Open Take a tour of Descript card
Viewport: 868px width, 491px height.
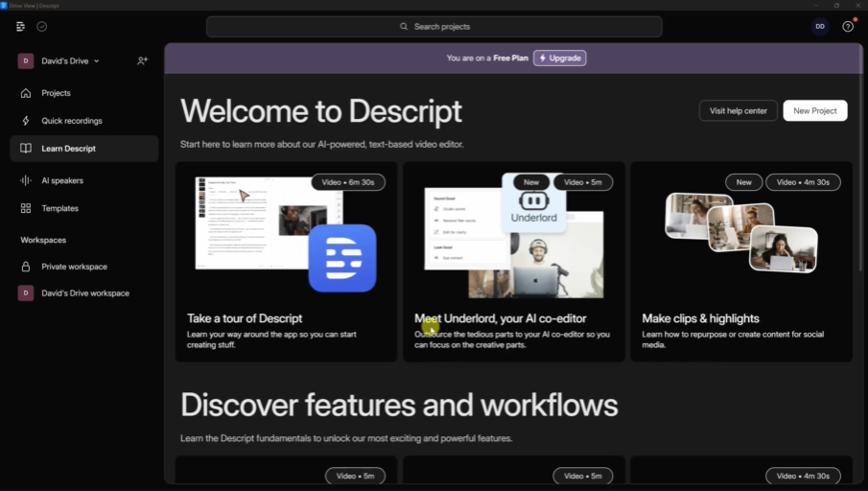tap(286, 262)
